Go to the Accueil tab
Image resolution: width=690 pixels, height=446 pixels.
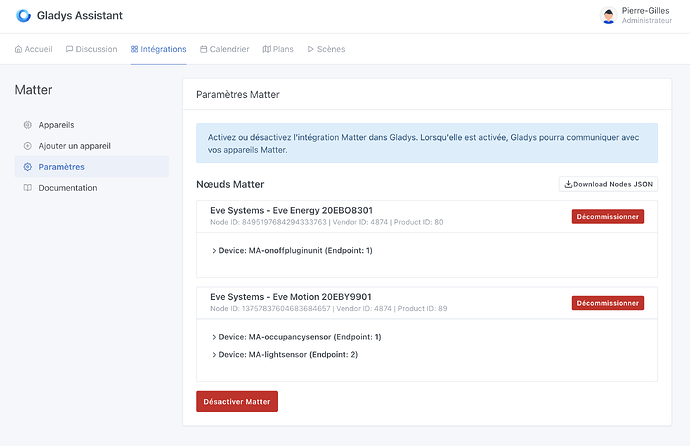point(33,49)
